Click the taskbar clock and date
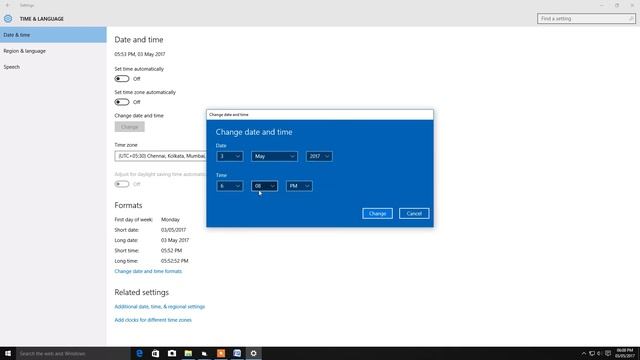The width and height of the screenshot is (640, 360). tap(625, 353)
